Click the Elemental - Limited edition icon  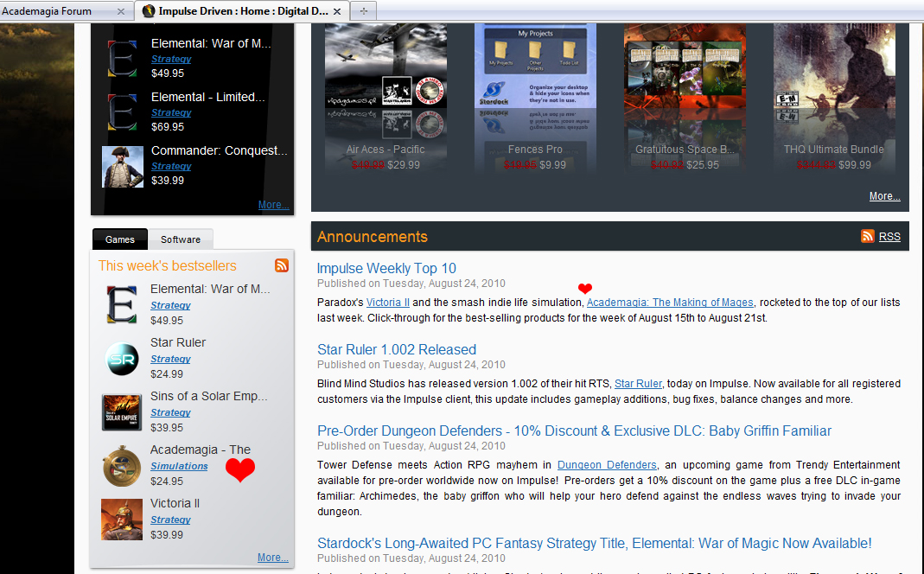coord(122,112)
